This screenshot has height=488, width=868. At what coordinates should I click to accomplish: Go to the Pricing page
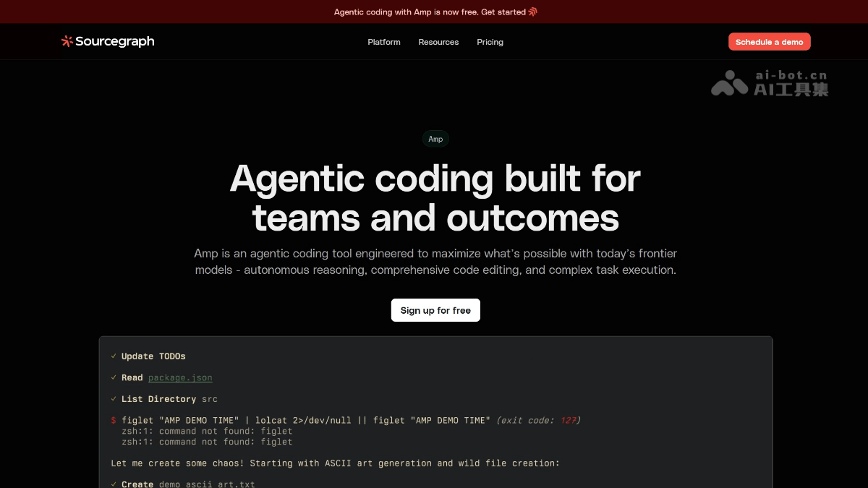[490, 42]
